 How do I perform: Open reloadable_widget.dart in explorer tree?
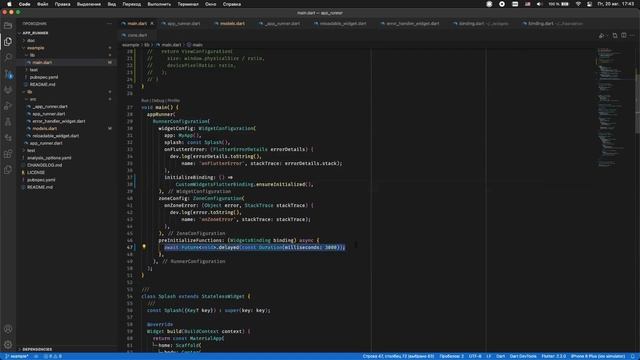56,136
